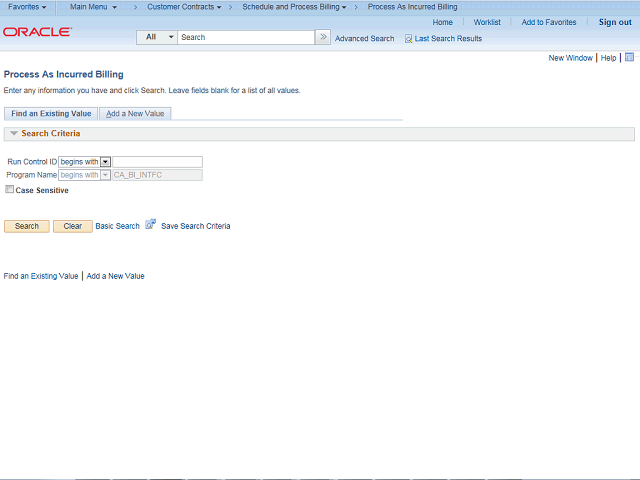
Task: Open the New Window link
Action: point(570,58)
